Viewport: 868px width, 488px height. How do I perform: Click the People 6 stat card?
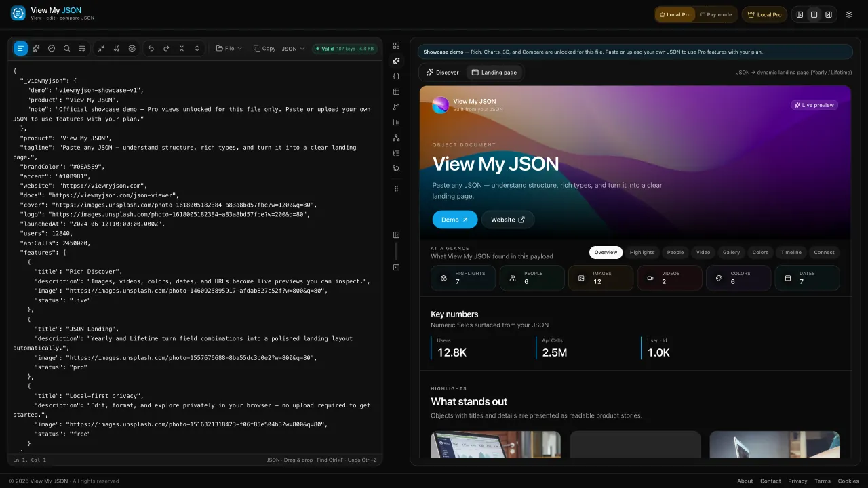point(532,278)
